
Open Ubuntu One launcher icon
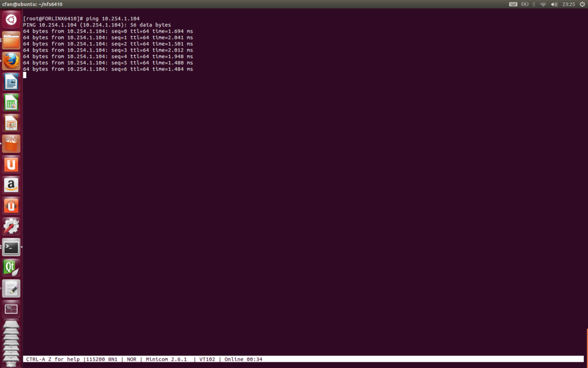coord(11,164)
